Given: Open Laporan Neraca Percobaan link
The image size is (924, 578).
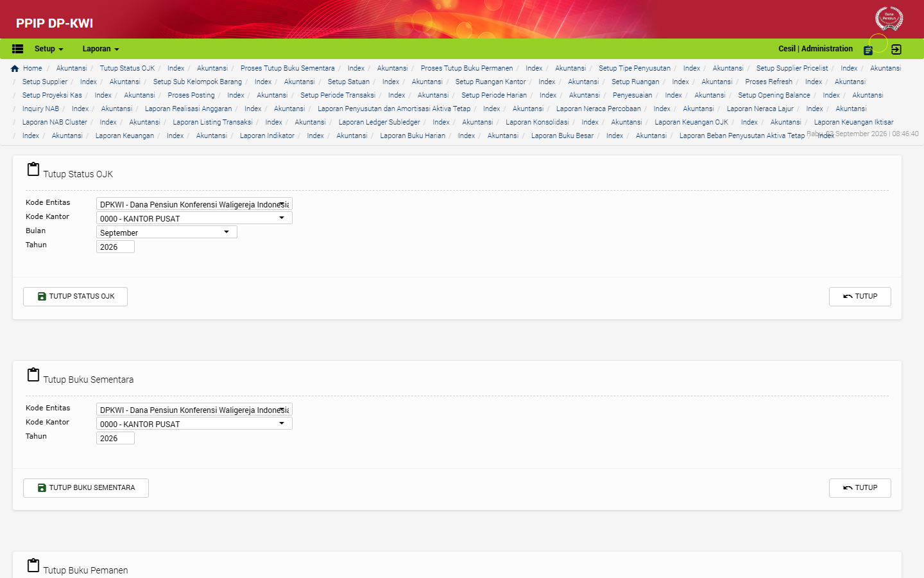Looking at the screenshot, I should tap(598, 109).
